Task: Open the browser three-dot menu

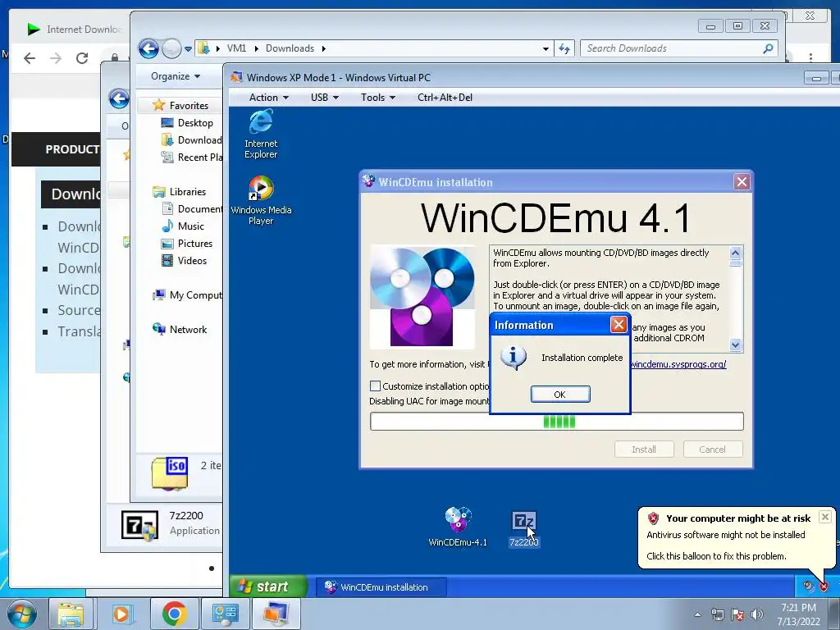Action: click(810, 58)
